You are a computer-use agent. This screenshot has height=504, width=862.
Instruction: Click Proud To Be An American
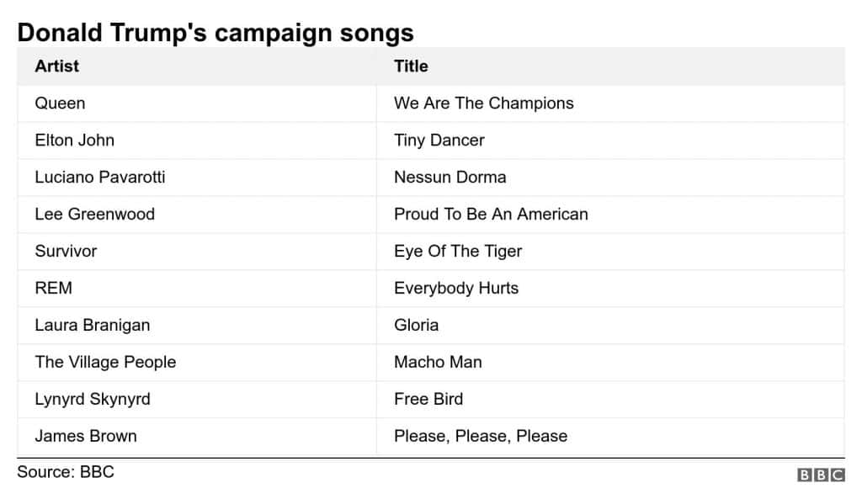[x=491, y=215]
